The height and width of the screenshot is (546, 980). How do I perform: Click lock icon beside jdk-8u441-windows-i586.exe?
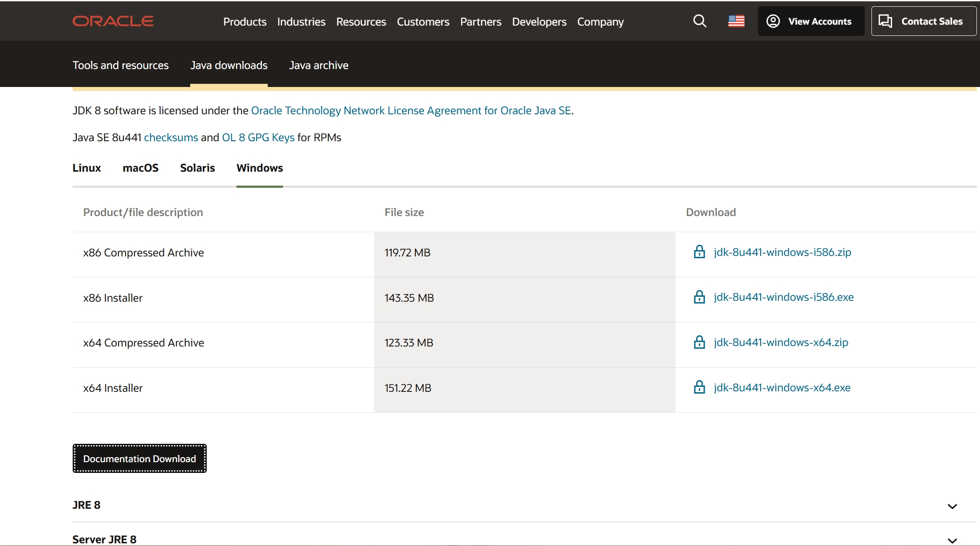(x=699, y=297)
